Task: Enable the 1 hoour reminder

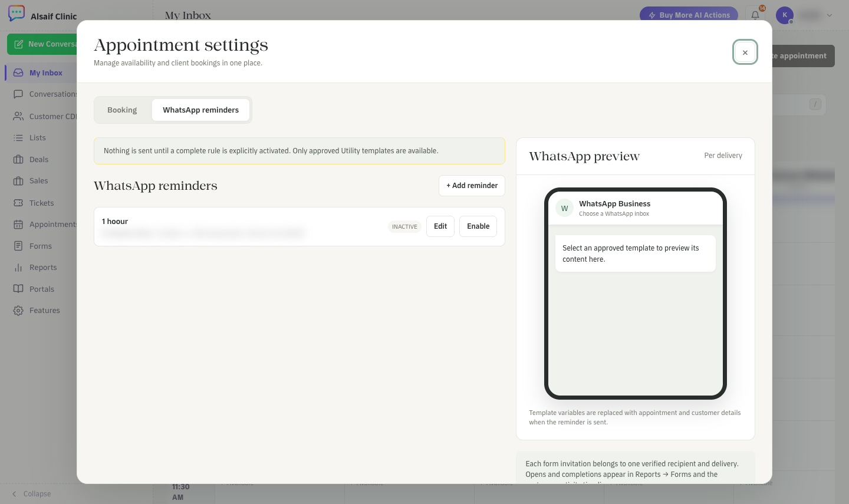Action: click(x=478, y=226)
